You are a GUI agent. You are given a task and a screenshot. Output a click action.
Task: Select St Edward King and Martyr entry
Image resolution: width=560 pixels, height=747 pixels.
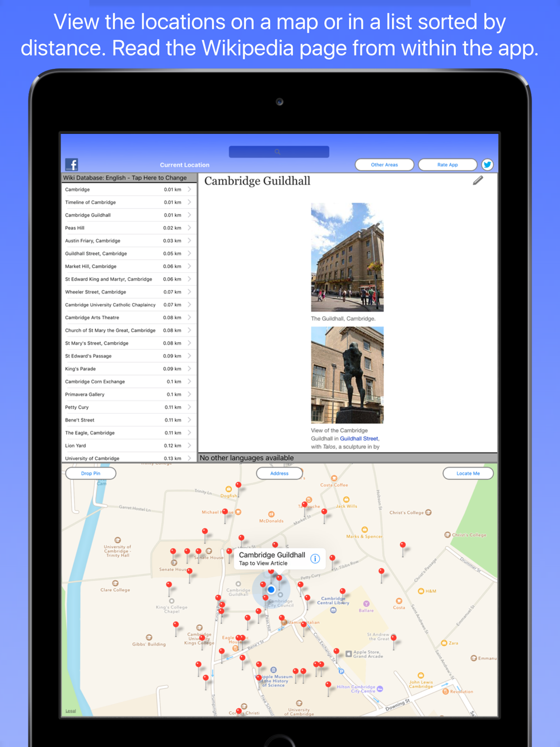click(x=129, y=279)
